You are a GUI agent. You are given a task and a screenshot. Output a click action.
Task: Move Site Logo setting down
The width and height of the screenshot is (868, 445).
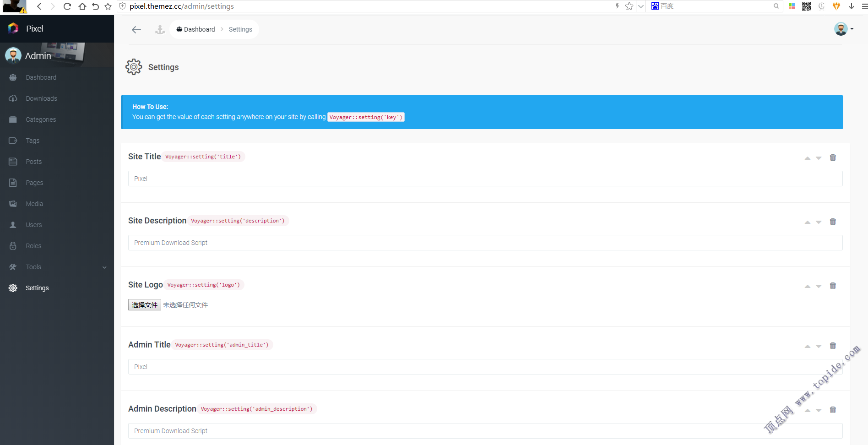819,286
